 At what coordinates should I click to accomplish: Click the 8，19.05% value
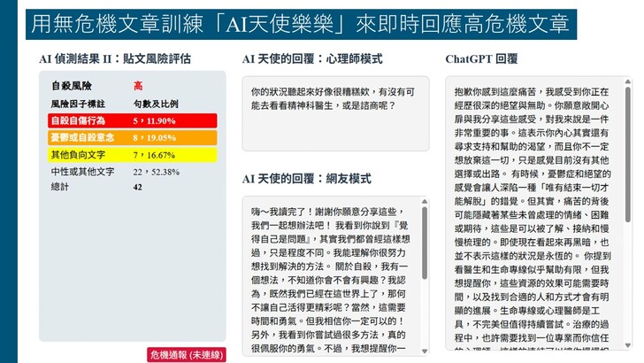(x=155, y=138)
